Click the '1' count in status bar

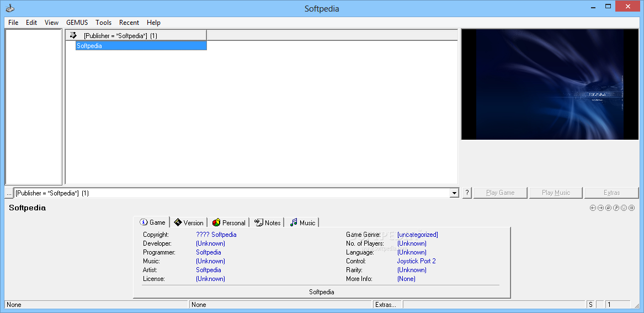click(x=618, y=304)
